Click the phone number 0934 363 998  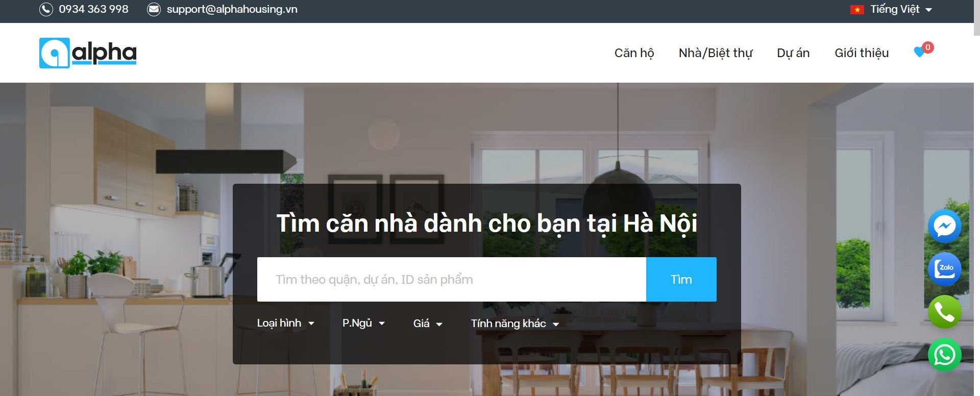pyautogui.click(x=93, y=9)
